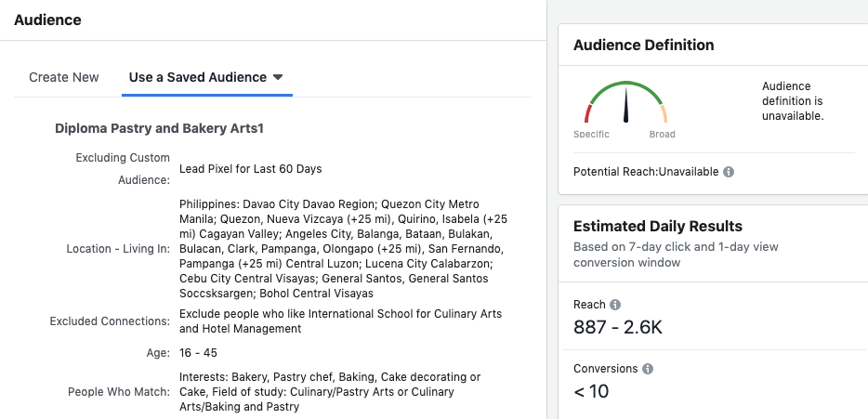Image resolution: width=868 pixels, height=419 pixels.
Task: Click the 887 - 2.6K reach estimate
Action: click(x=618, y=327)
